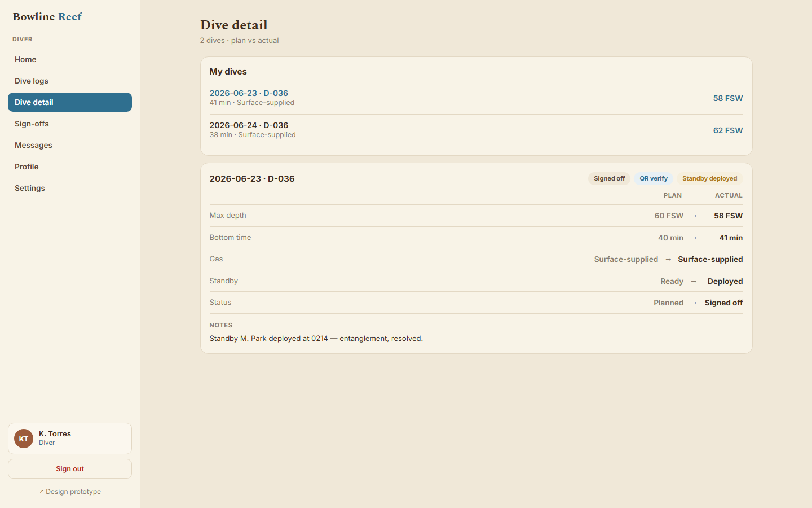Click the 41 min · Surface-supplied subtitle
The height and width of the screenshot is (508, 812).
[x=252, y=103]
